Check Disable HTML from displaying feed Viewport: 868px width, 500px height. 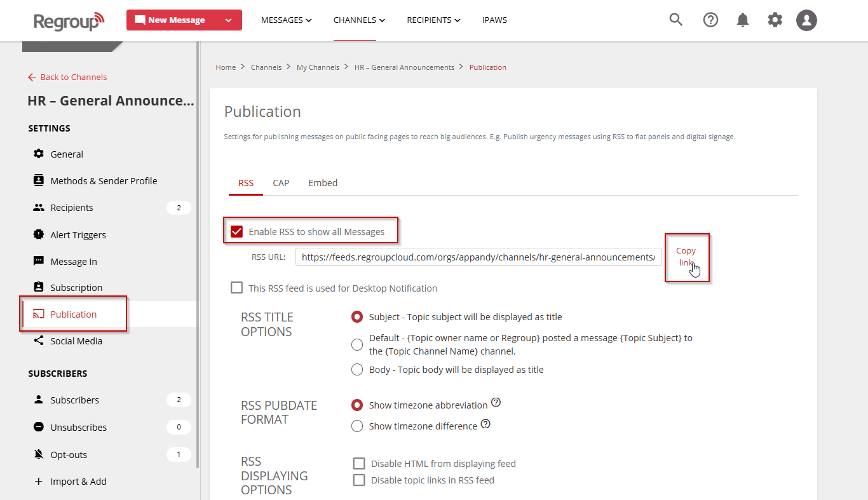coord(359,463)
